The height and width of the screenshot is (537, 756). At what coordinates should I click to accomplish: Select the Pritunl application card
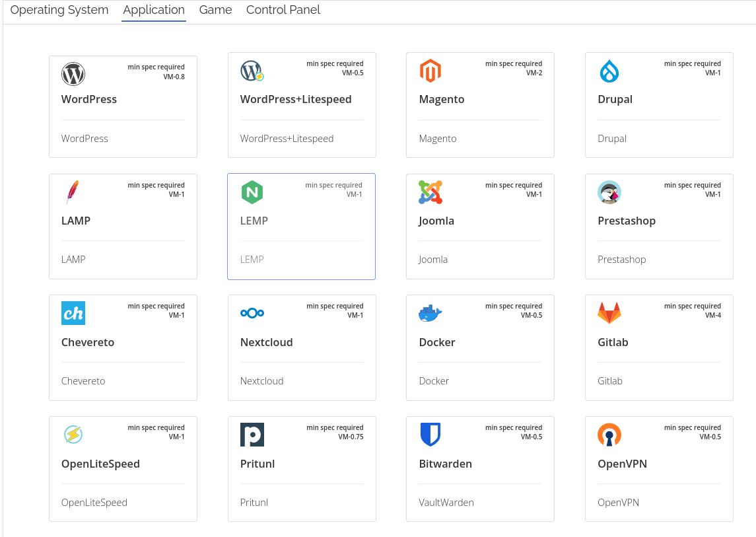pos(301,469)
